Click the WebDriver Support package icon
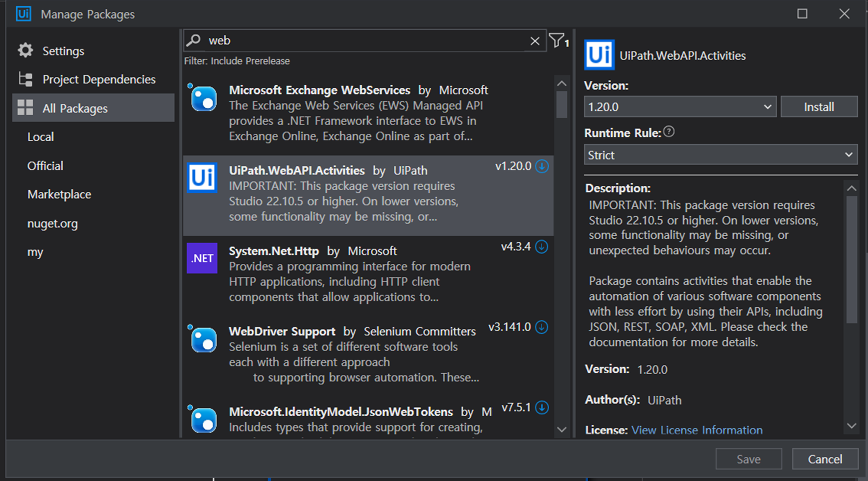 click(202, 338)
